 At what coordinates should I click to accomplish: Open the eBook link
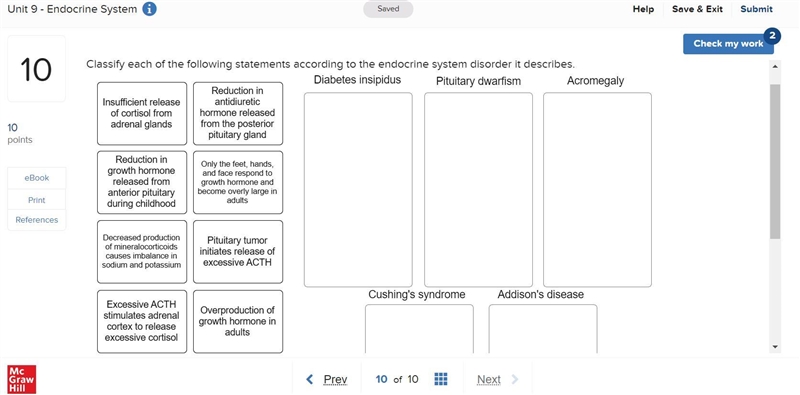[37, 178]
